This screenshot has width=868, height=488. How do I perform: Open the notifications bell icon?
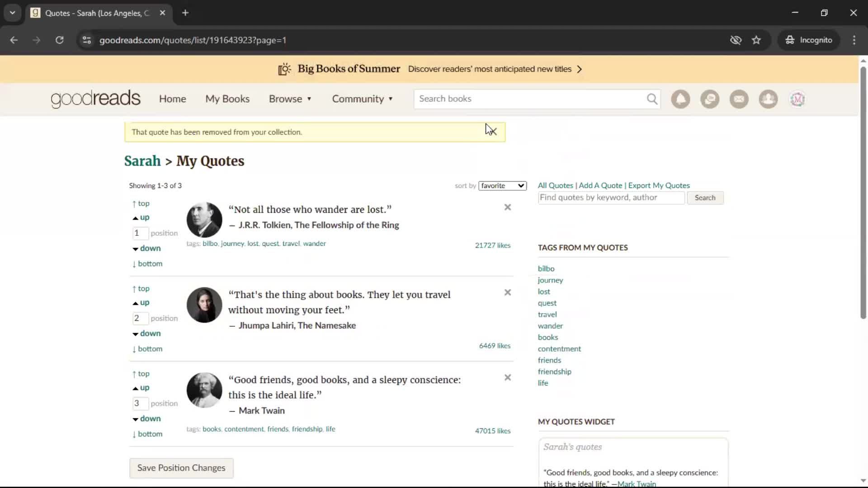click(x=680, y=99)
